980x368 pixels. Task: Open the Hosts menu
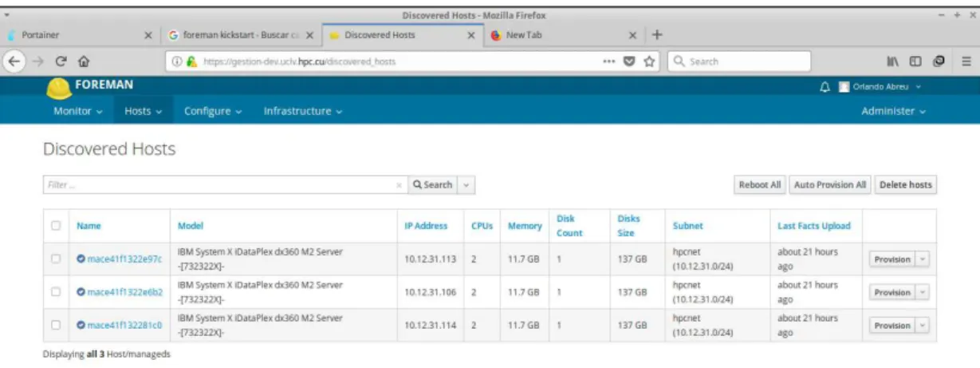click(x=144, y=111)
